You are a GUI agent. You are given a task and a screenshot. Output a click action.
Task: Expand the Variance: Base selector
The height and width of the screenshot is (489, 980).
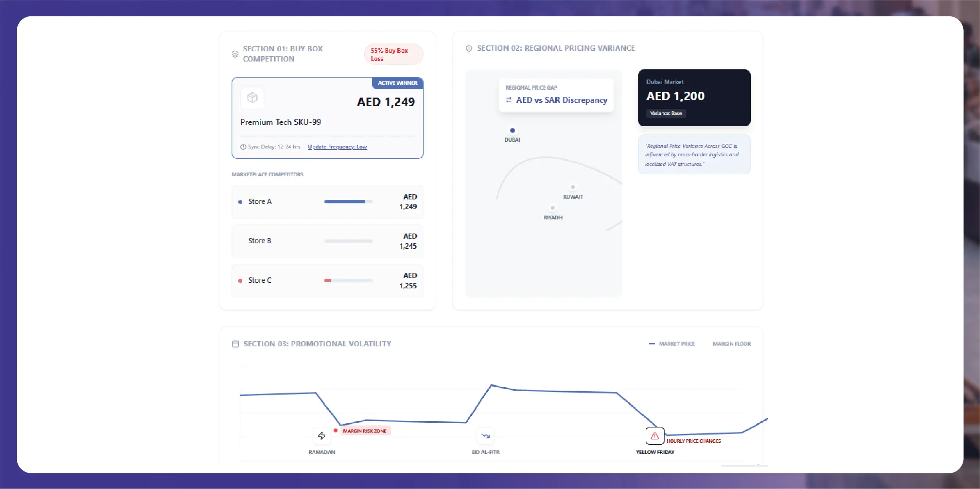666,114
